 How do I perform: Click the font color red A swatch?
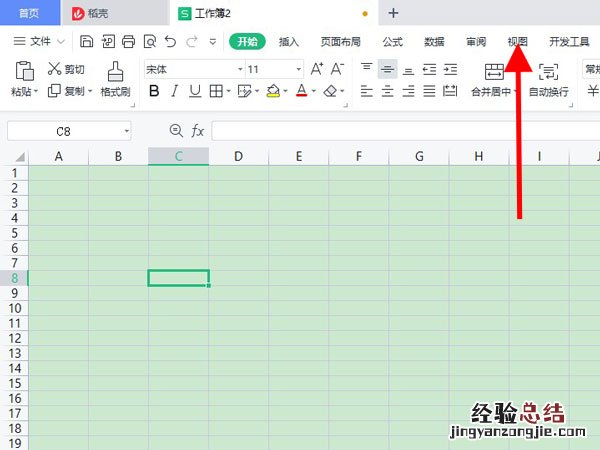coord(301,91)
